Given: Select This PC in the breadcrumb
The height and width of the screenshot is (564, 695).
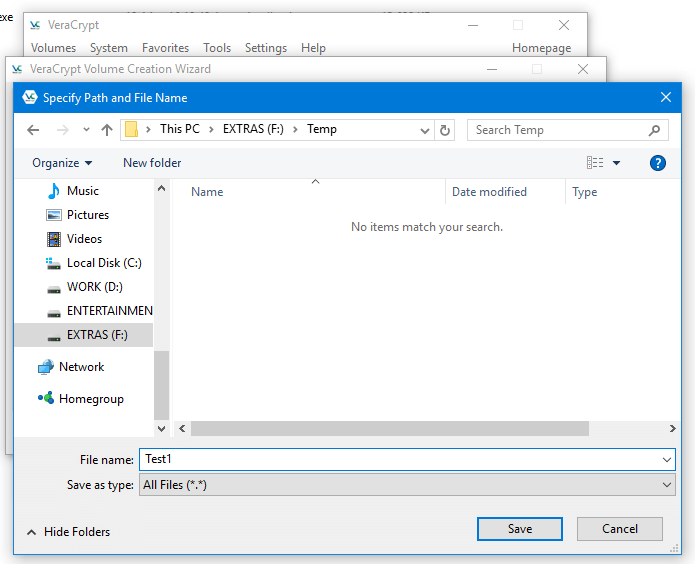Looking at the screenshot, I should click(180, 129).
